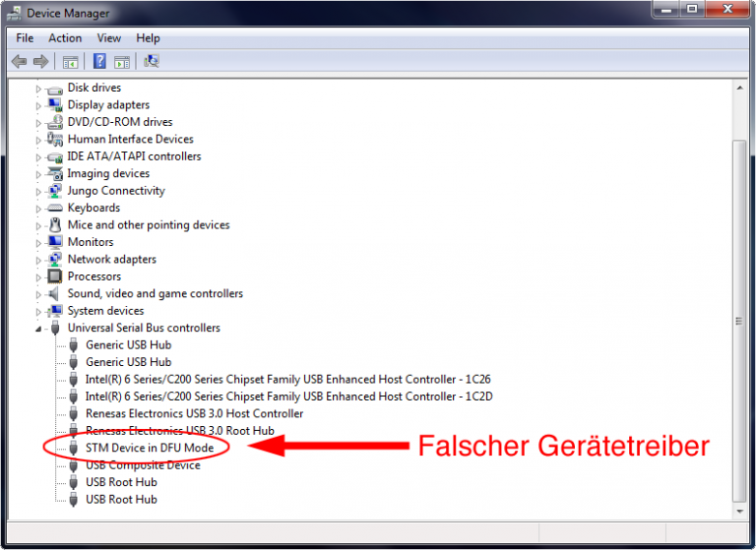
Task: Select Mice and other pointing devices label
Action: (x=149, y=225)
